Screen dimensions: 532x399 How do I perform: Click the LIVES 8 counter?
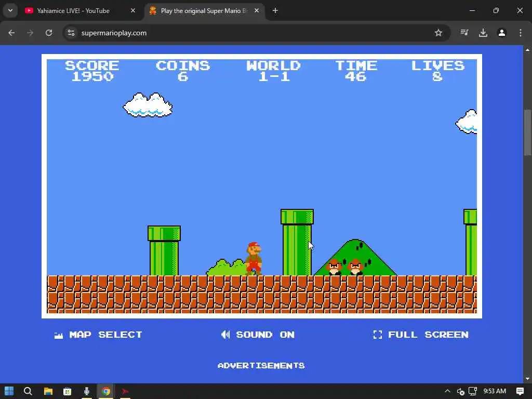tap(437, 71)
